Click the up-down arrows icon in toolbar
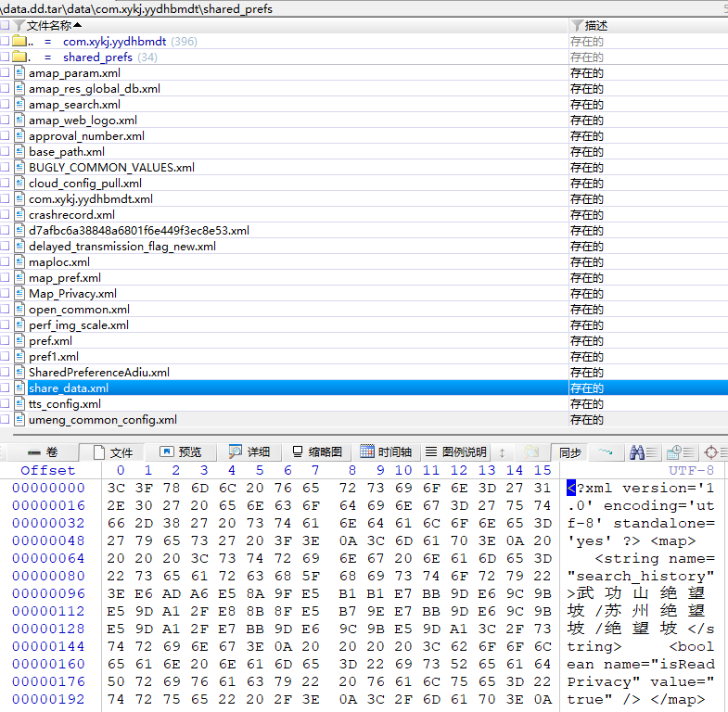 503,452
